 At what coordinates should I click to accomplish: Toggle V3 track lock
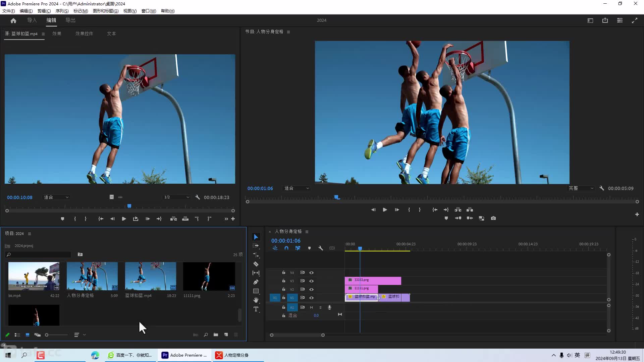(284, 281)
